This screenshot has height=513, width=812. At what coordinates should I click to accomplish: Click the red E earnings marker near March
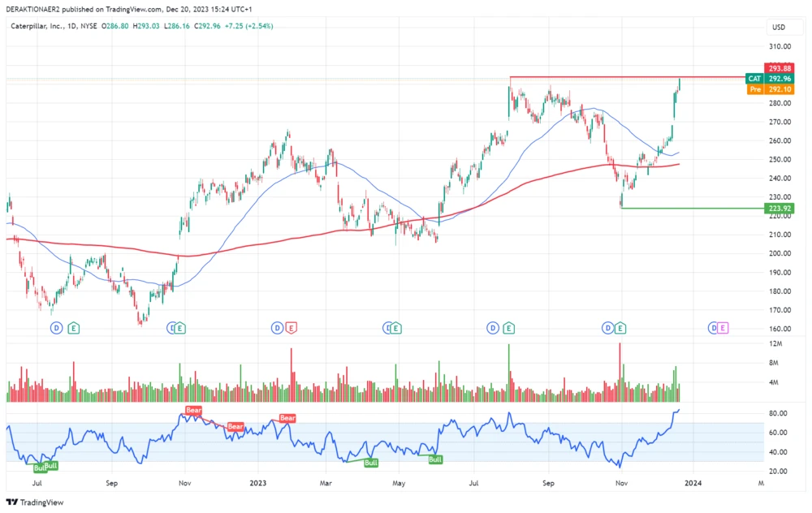coord(290,329)
